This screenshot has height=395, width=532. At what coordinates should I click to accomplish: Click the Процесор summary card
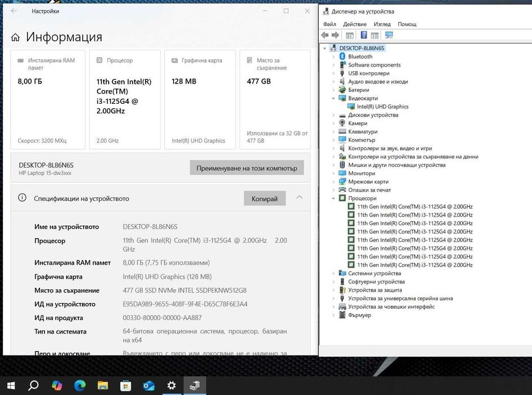(125, 99)
